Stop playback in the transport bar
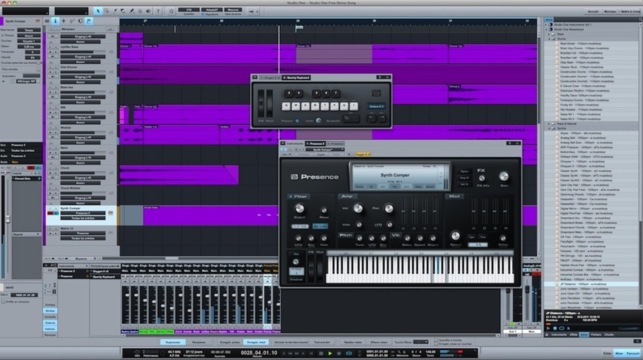The width and height of the screenshot is (643, 360). coord(321,353)
